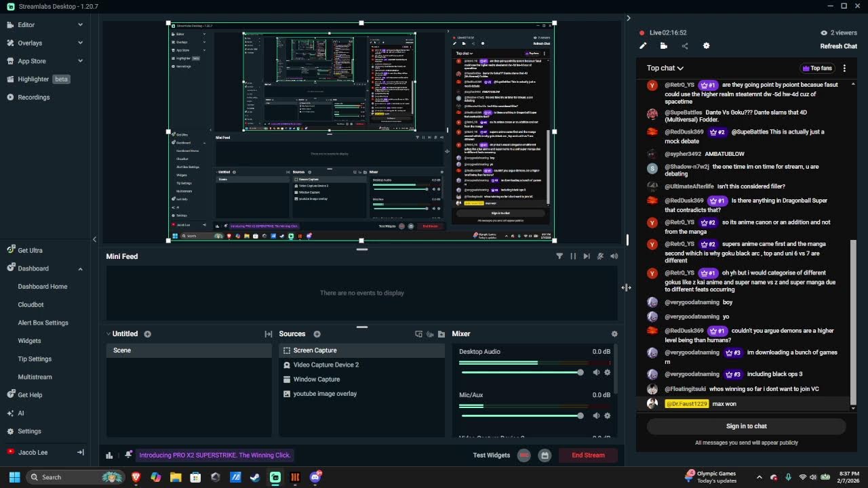
Task: Pause the Mini Feed alert queue
Action: (573, 256)
